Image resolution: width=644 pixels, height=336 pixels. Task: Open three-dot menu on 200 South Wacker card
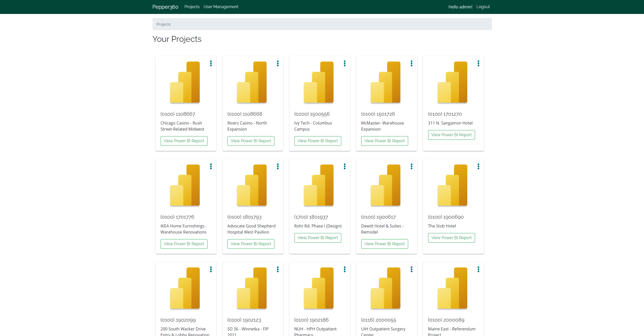(x=211, y=269)
